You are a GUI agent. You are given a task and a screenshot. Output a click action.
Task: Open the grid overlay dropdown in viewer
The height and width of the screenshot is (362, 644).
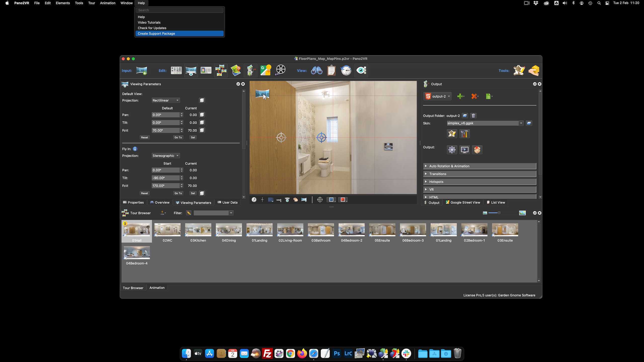click(x=271, y=200)
